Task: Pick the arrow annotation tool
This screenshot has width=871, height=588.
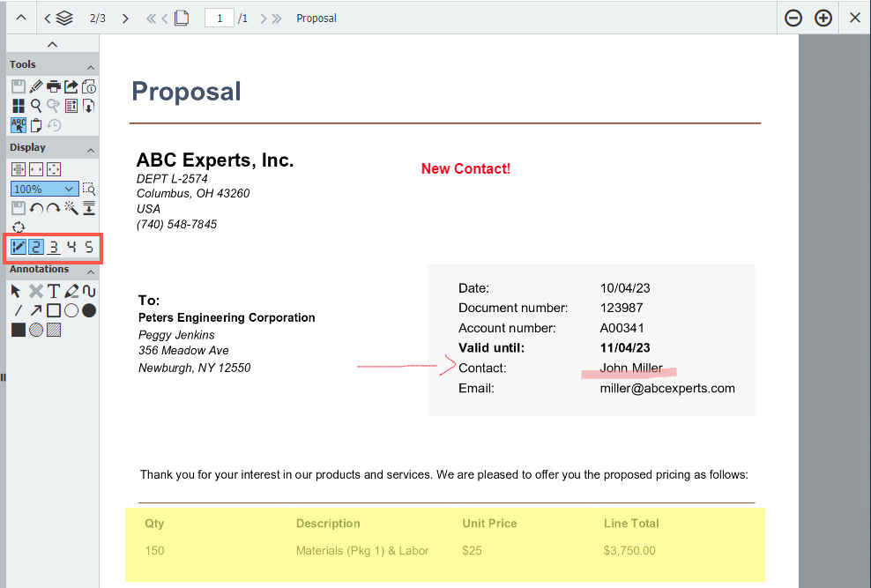Action: (36, 309)
